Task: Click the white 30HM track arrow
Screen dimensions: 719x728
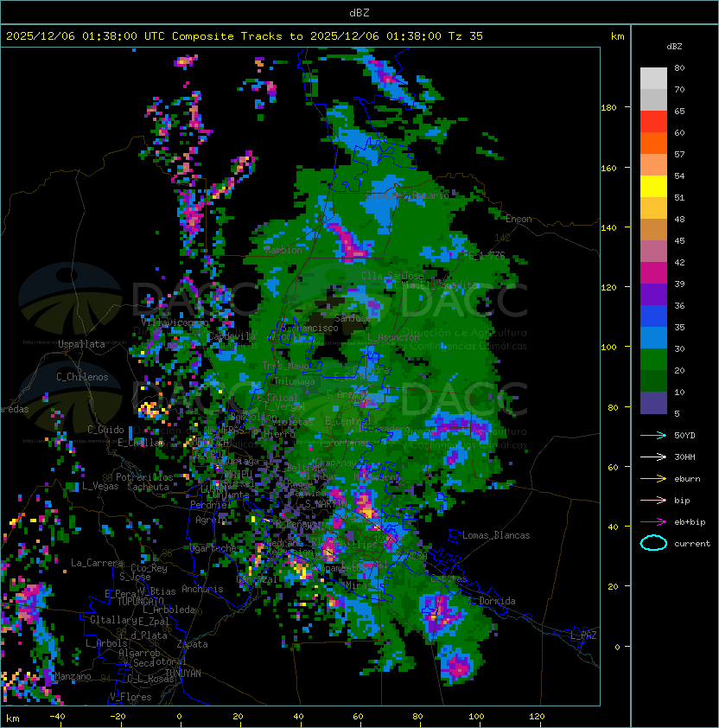Action: (x=653, y=457)
